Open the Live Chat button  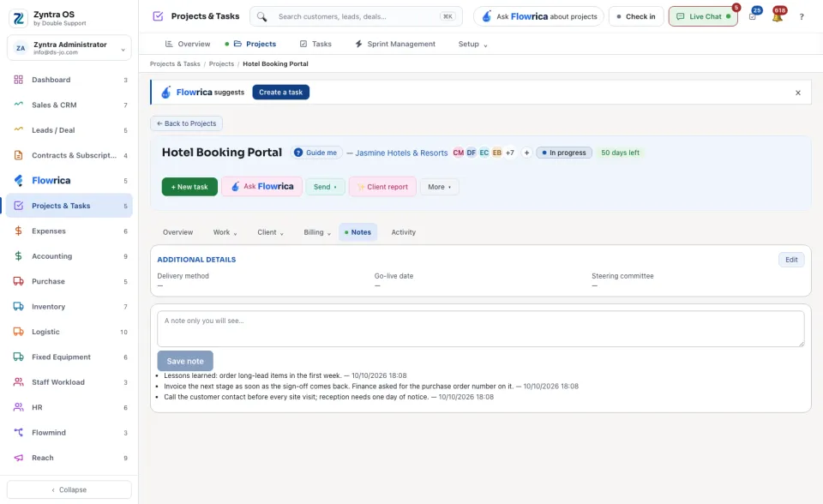tap(703, 17)
